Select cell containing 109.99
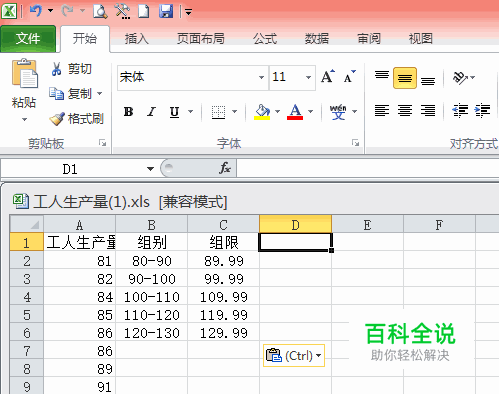The height and width of the screenshot is (394, 499). (x=224, y=297)
